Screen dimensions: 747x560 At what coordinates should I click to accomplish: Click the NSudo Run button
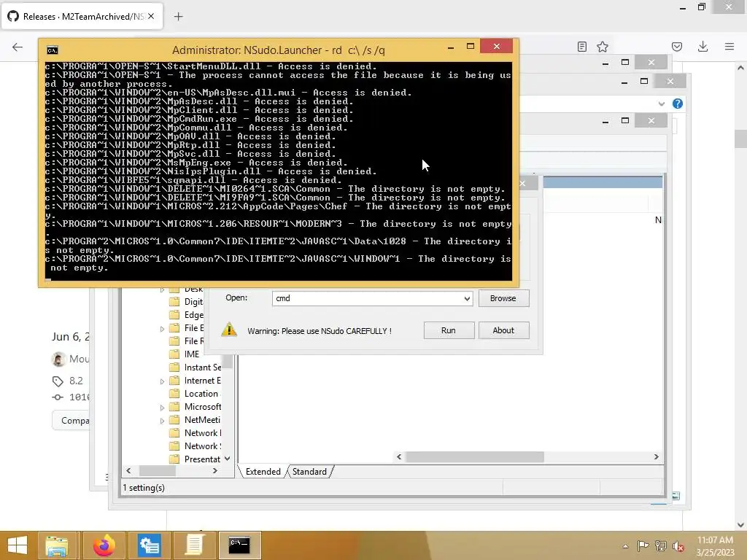449,330
